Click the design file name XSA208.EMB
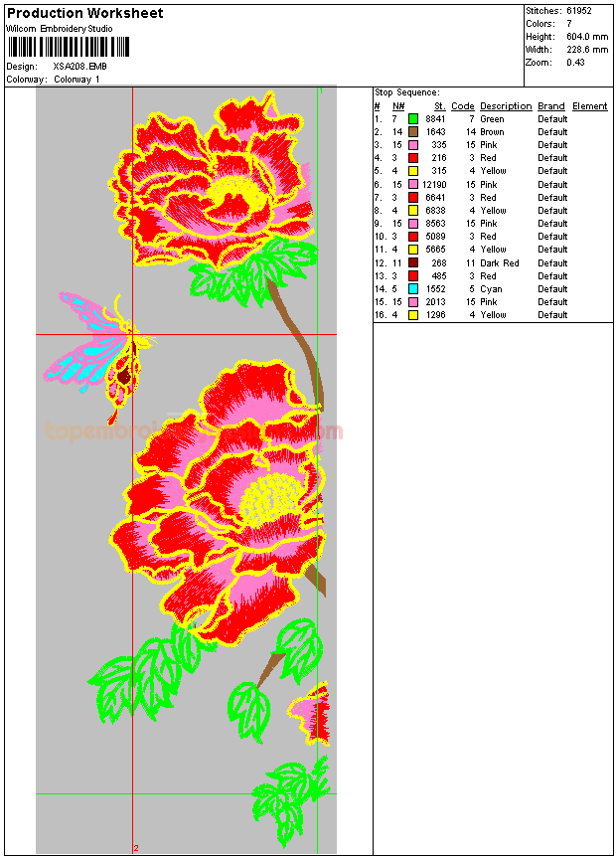Screen dimensions: 616x856 tap(80, 67)
